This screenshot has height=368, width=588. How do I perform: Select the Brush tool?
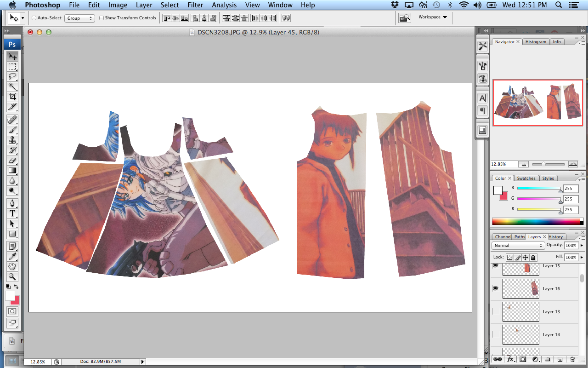coord(12,130)
